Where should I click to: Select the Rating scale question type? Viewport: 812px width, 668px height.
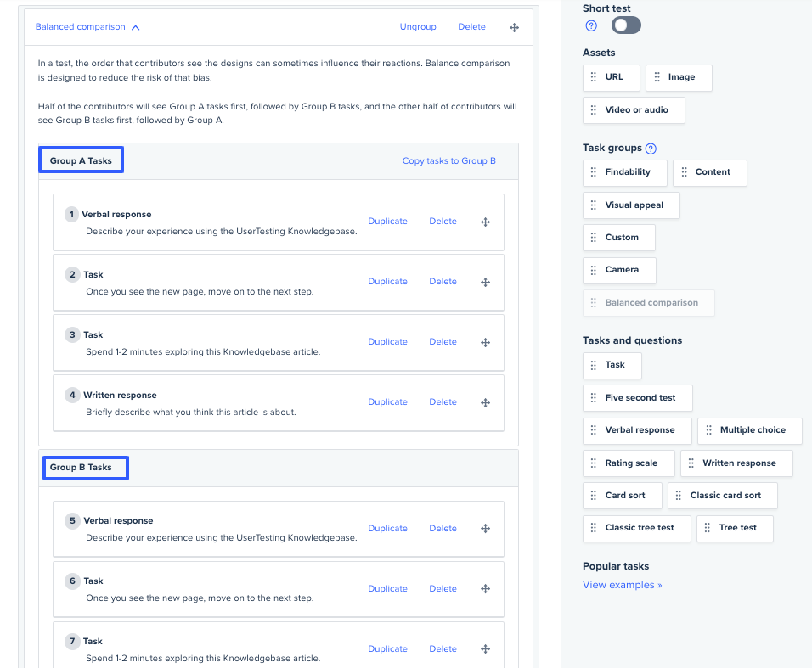629,463
